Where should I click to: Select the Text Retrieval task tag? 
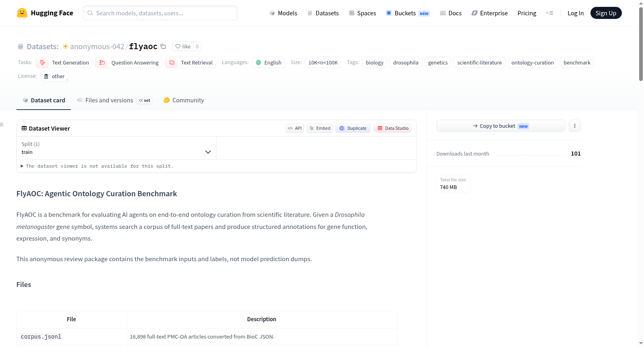[190, 62]
